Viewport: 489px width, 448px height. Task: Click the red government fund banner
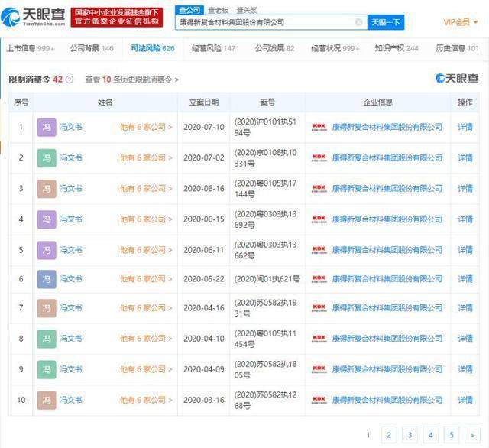tap(117, 17)
